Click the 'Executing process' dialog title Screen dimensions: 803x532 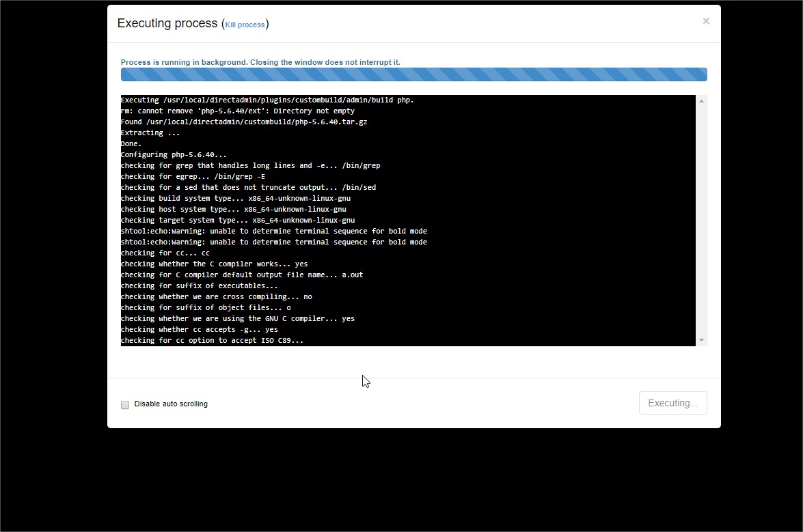coord(167,23)
